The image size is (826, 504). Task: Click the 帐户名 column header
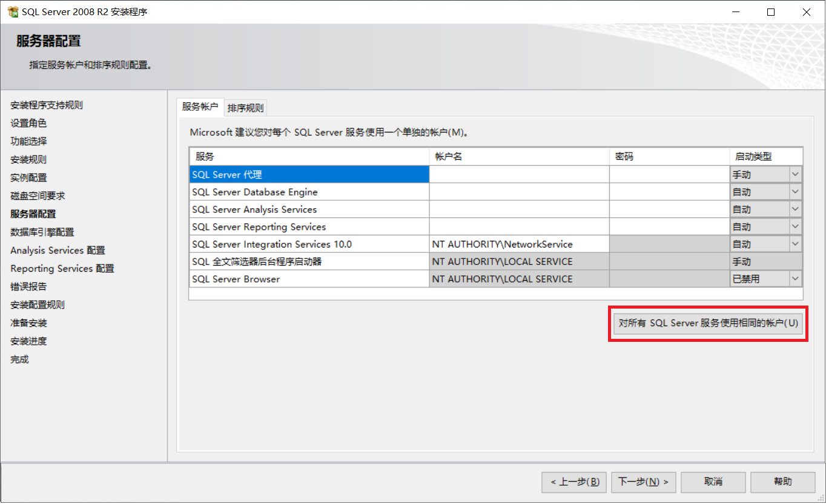[520, 156]
